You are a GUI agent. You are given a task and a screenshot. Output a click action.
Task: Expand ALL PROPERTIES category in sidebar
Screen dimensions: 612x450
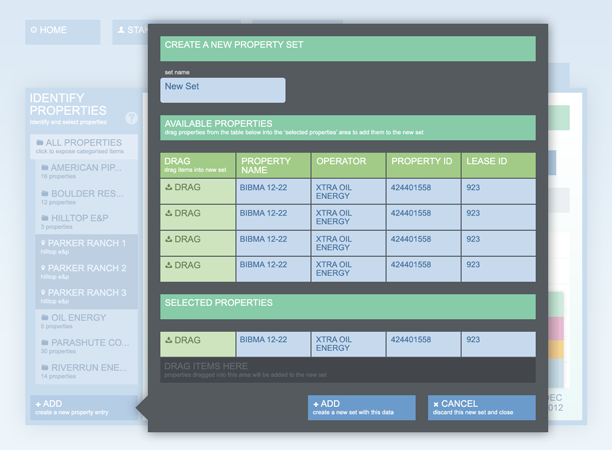pos(84,146)
